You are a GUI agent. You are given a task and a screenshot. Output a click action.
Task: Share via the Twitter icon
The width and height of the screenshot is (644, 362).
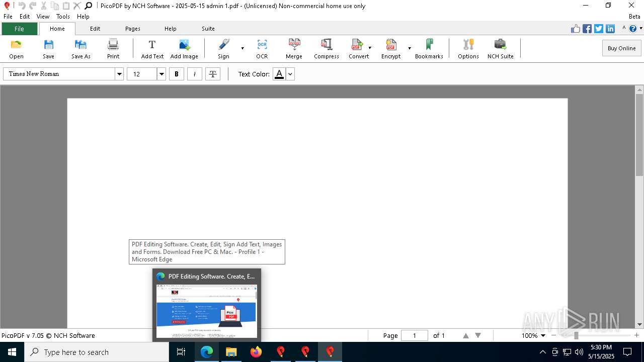coord(599,29)
